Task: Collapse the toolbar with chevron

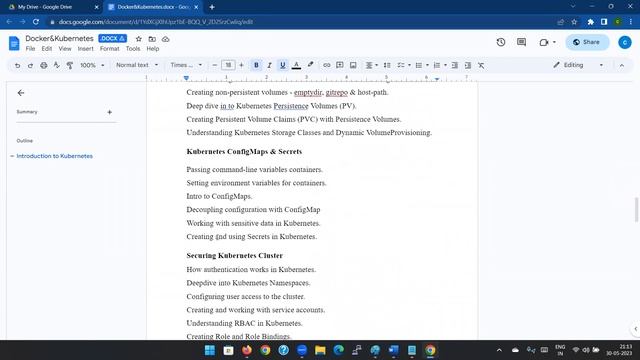Action: 622,65
